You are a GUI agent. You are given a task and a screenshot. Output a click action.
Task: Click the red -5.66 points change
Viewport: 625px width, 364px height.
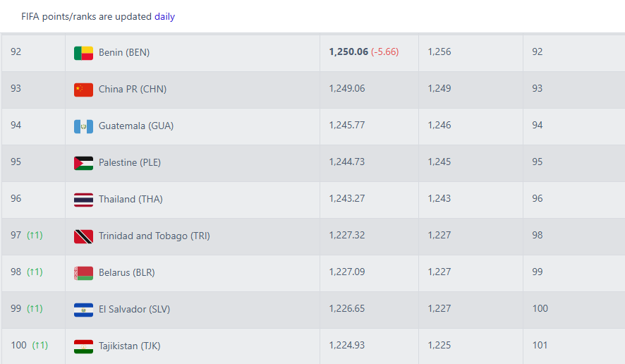[x=385, y=52]
